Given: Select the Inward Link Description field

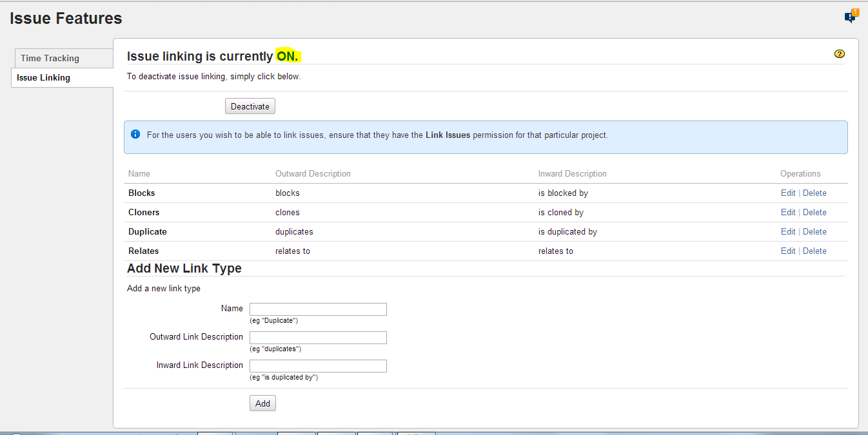Looking at the screenshot, I should [318, 366].
